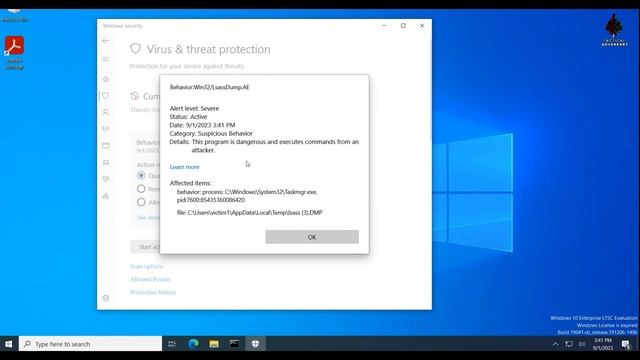Select the Remove radio option
The width and height of the screenshot is (640, 360).
(x=141, y=189)
